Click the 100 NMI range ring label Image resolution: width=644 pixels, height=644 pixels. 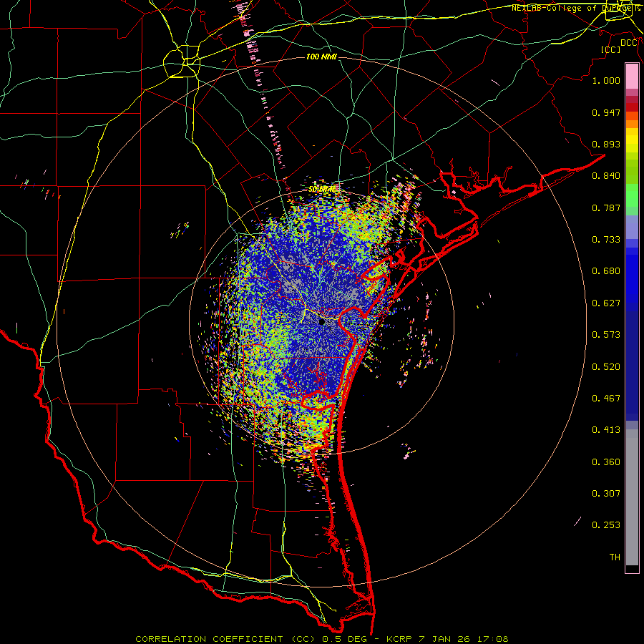(x=321, y=57)
